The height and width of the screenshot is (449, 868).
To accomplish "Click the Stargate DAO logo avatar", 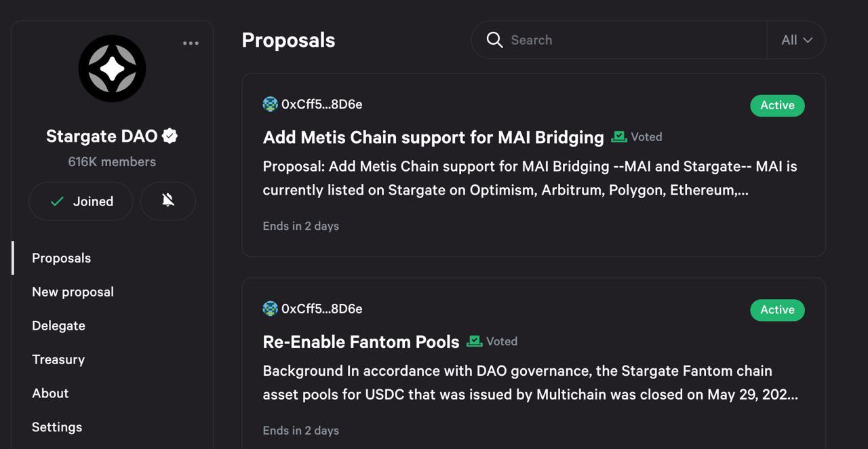I will [112, 69].
